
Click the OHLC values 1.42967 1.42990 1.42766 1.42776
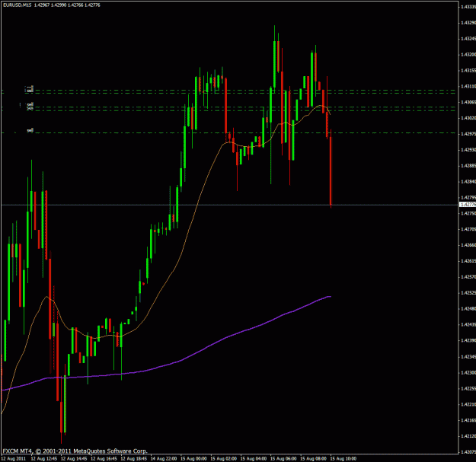(x=67, y=5)
